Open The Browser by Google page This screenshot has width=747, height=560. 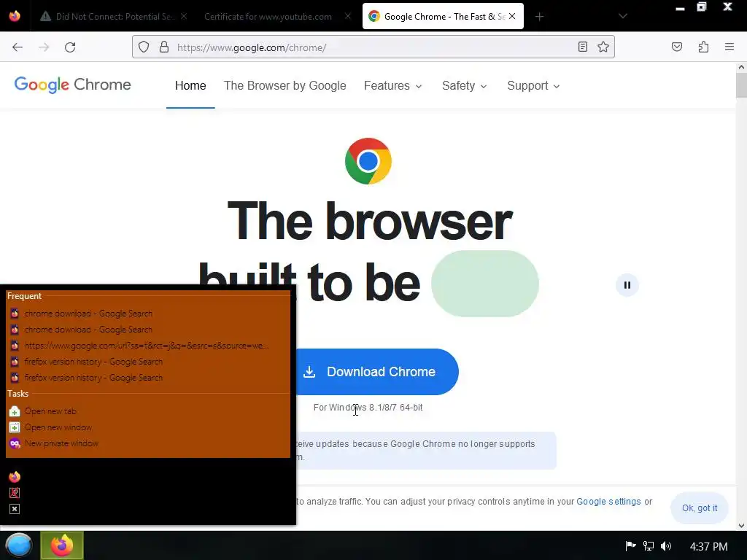coord(285,86)
